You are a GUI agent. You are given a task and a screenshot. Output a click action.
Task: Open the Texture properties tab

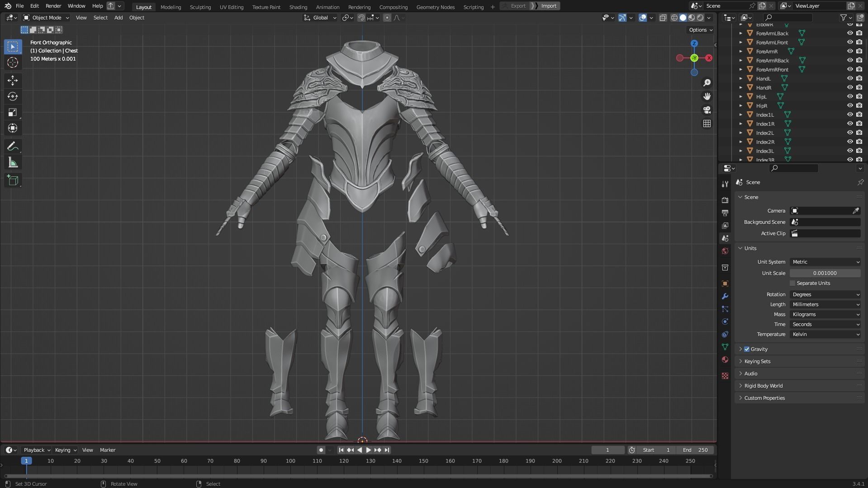click(x=725, y=376)
